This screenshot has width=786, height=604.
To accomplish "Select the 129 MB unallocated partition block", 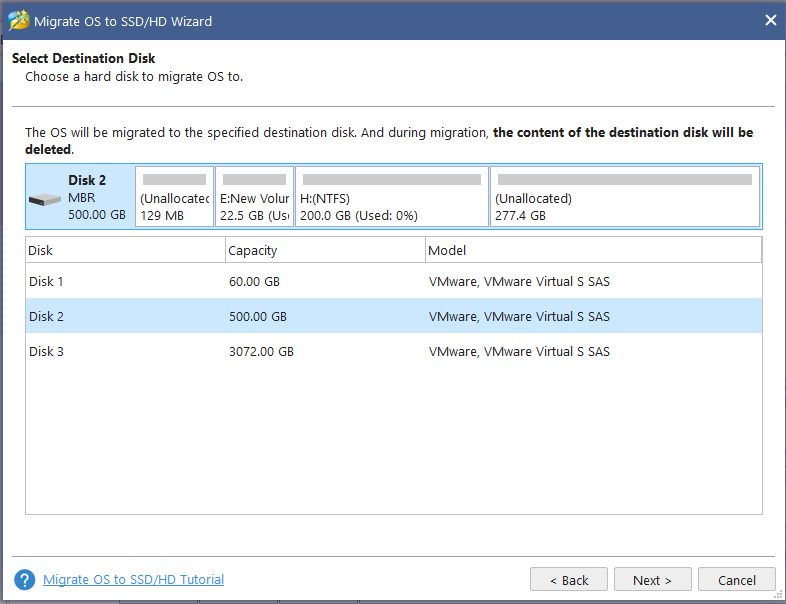I will [x=174, y=197].
